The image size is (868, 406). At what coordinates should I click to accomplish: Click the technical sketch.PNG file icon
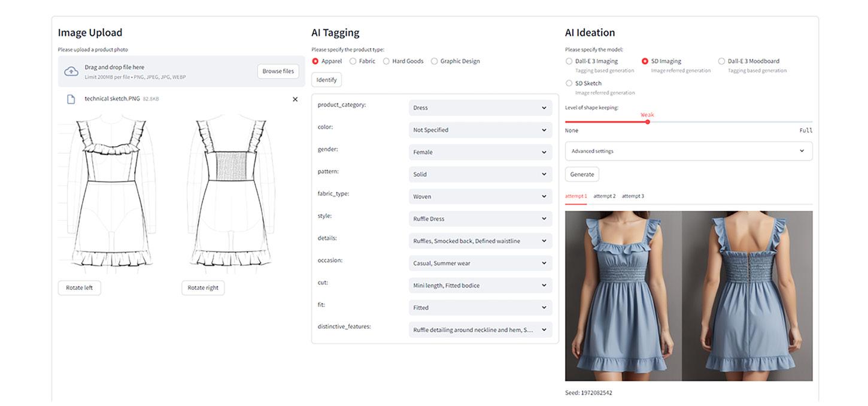(x=71, y=99)
